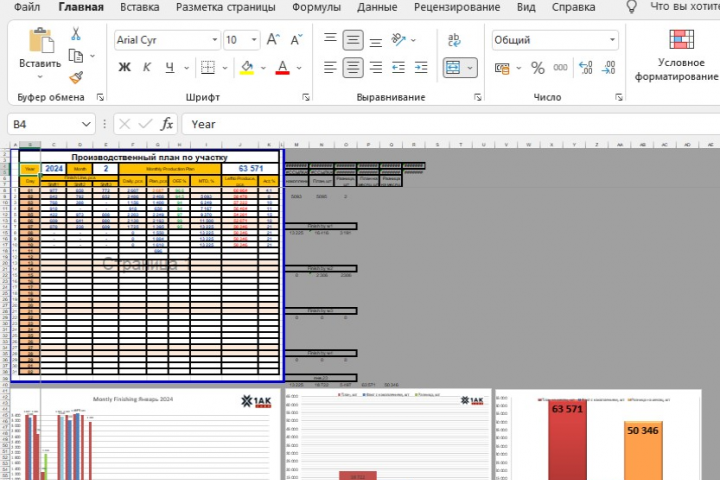
Task: Toggle underline (Ч) formatting
Action: 169,68
